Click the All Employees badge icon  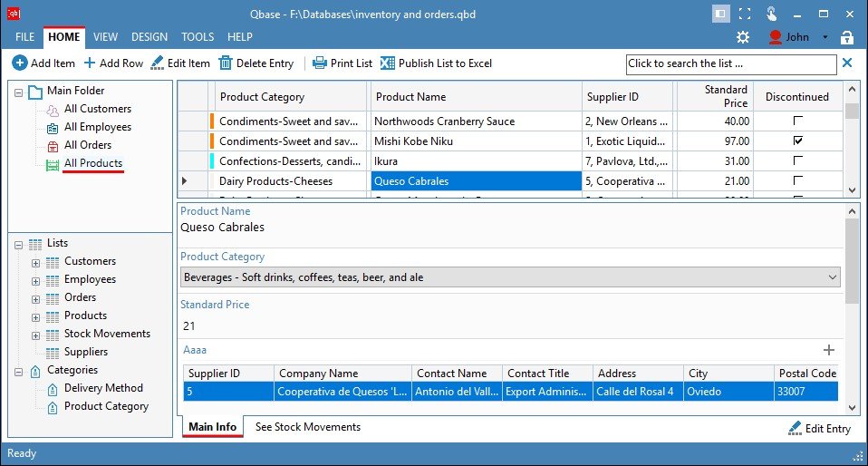(x=53, y=128)
